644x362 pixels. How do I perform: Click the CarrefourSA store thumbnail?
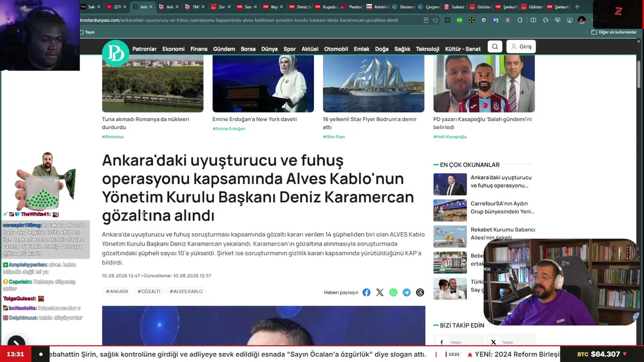(x=450, y=210)
